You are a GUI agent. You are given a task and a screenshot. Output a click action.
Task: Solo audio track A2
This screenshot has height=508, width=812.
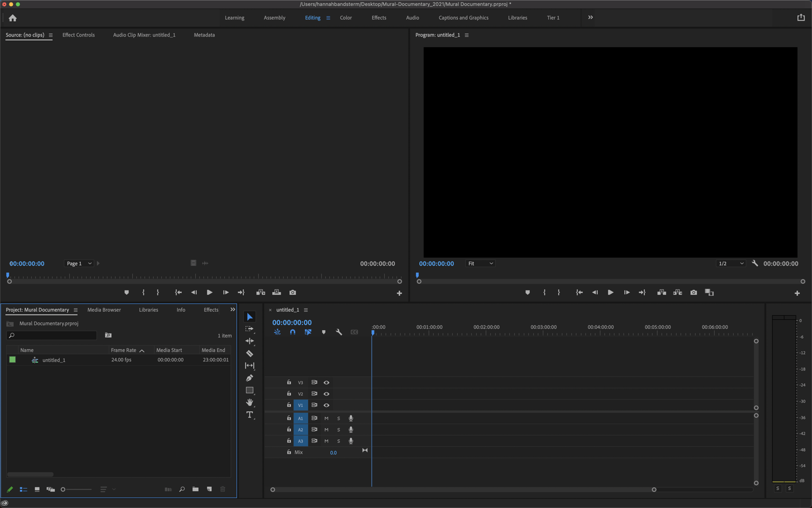338,430
